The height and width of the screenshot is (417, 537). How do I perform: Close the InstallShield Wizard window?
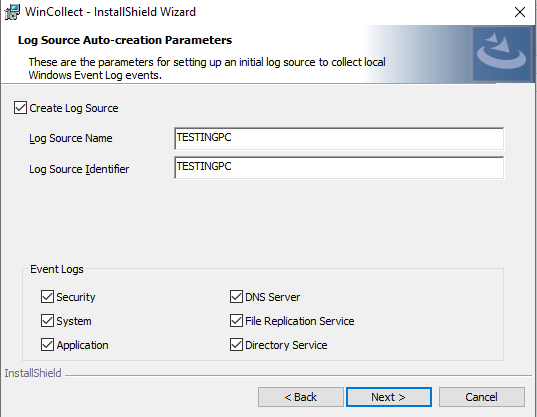520,12
